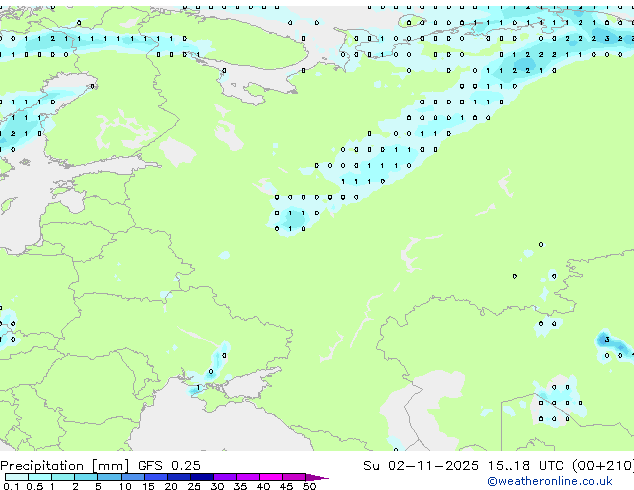The height and width of the screenshot is (490, 634).
Task: Click the date 'Su 02-11-2025'
Action: pos(421,466)
